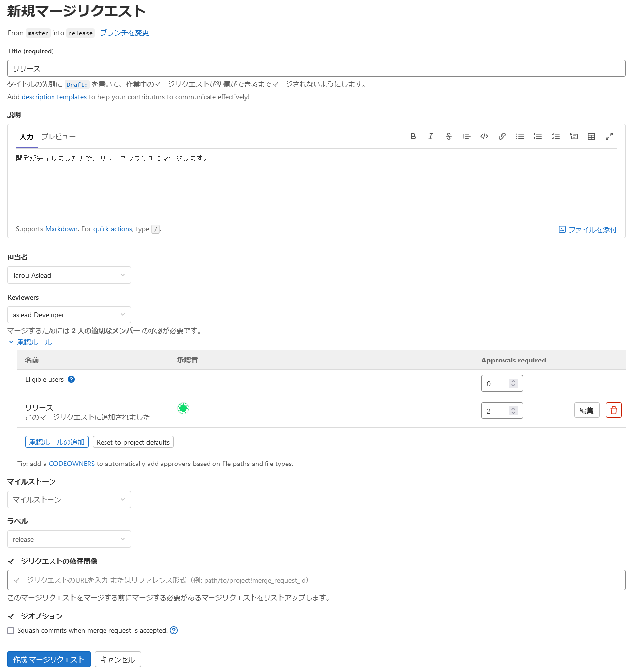Viewport: 631px width, 672px height.
Task: Enter full screen editor mode
Action: point(609,136)
